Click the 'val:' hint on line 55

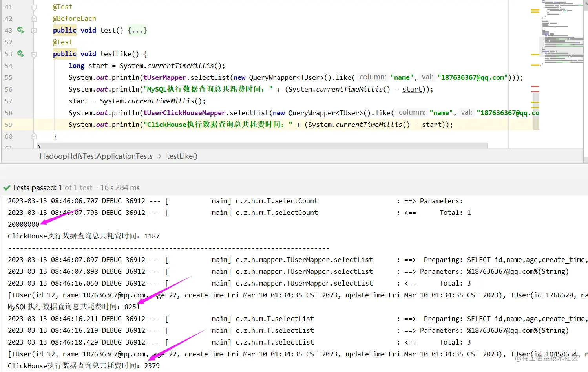click(x=427, y=77)
